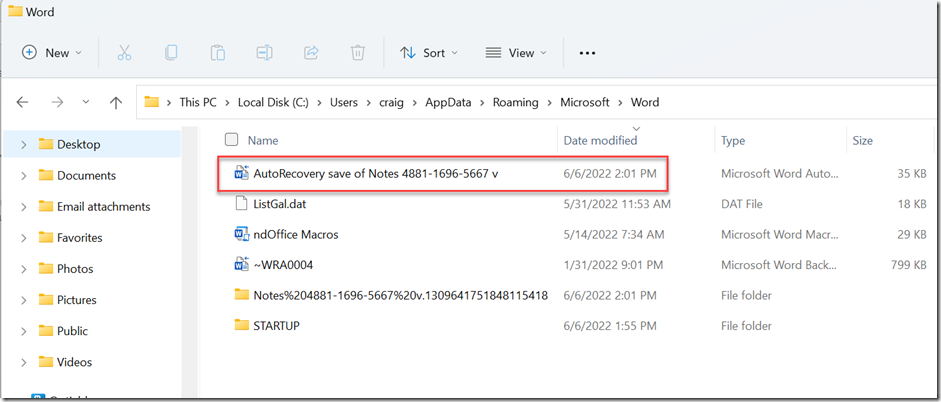The height and width of the screenshot is (402, 941).
Task: Go forward with the right arrow
Action: (x=57, y=103)
